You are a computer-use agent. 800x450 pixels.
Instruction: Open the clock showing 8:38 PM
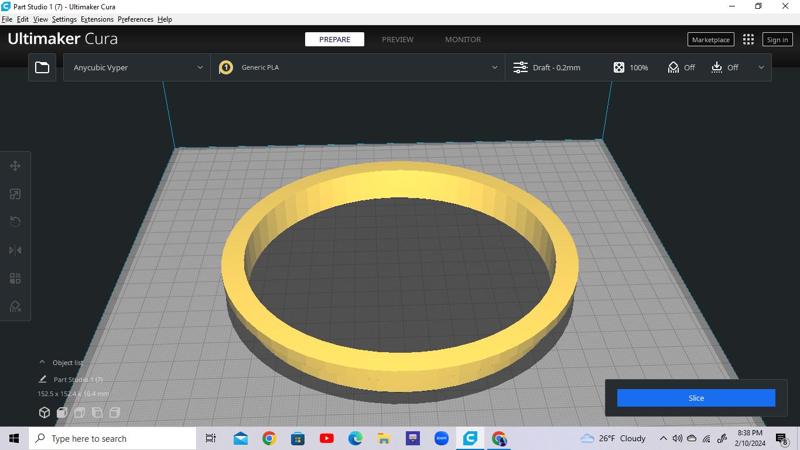click(749, 438)
